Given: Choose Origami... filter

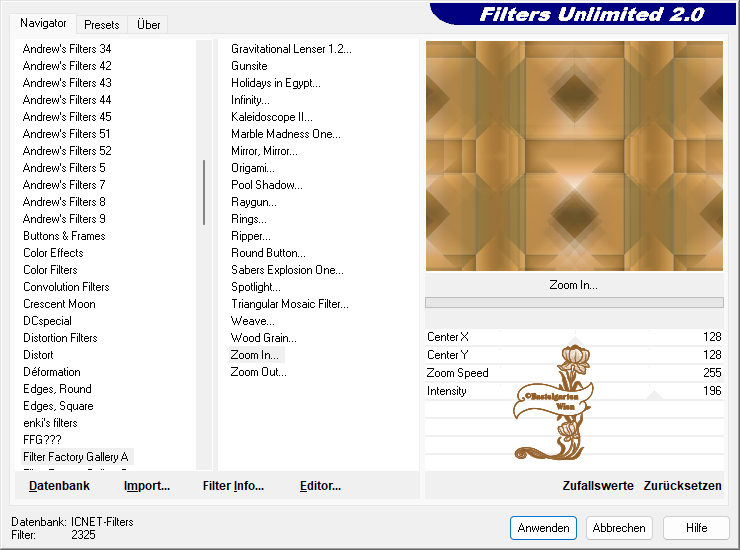Looking at the screenshot, I should coord(252,168).
